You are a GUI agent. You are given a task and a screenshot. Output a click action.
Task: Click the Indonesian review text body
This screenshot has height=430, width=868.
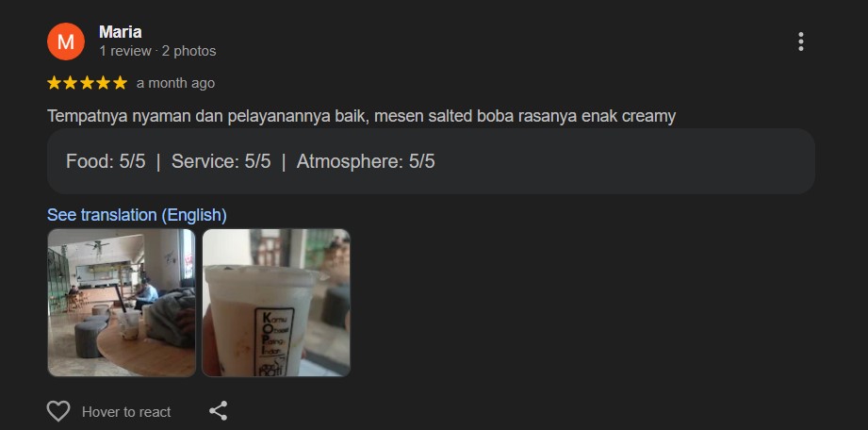coord(362,116)
